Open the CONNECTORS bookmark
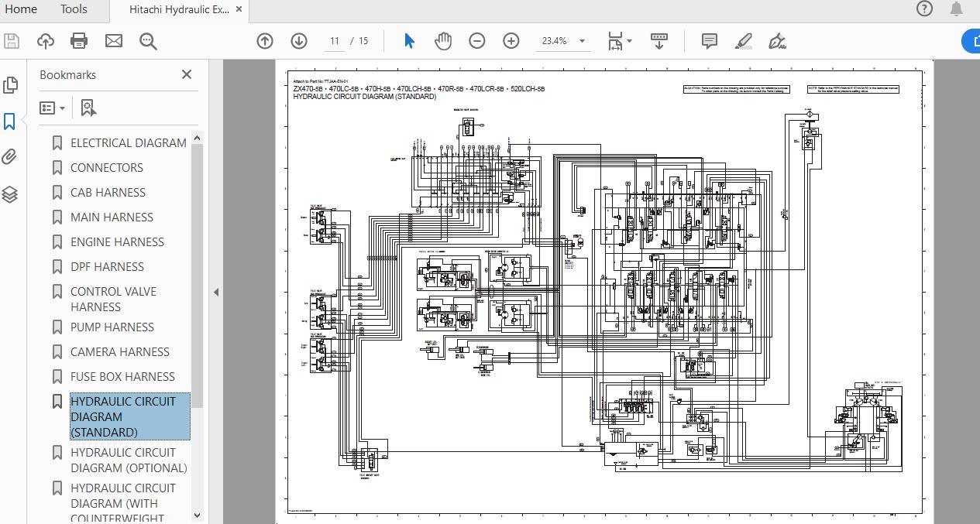980x524 pixels. tap(107, 167)
